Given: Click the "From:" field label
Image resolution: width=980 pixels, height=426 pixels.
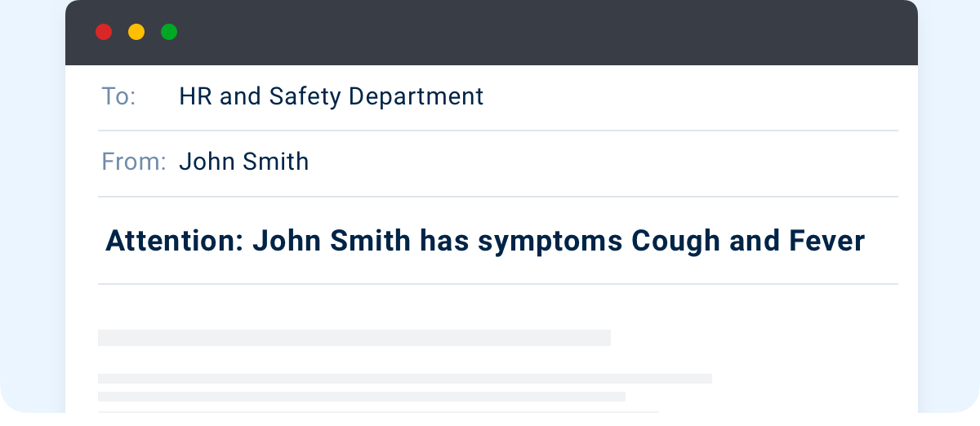Looking at the screenshot, I should [x=134, y=162].
